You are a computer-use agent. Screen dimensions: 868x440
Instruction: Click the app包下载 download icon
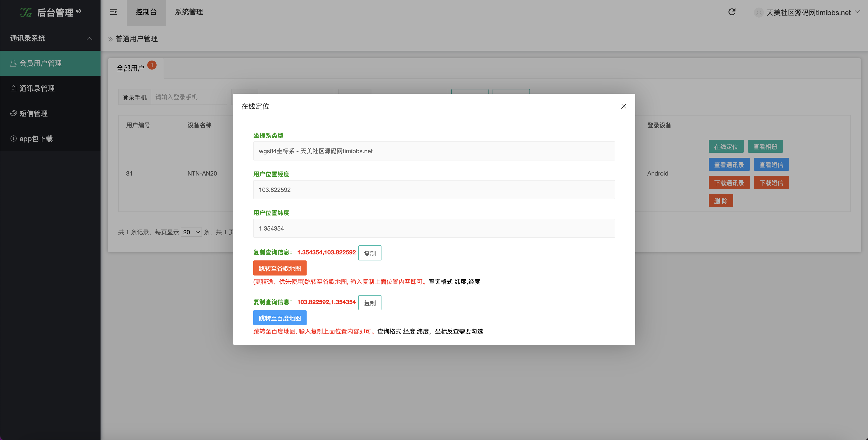pos(14,139)
